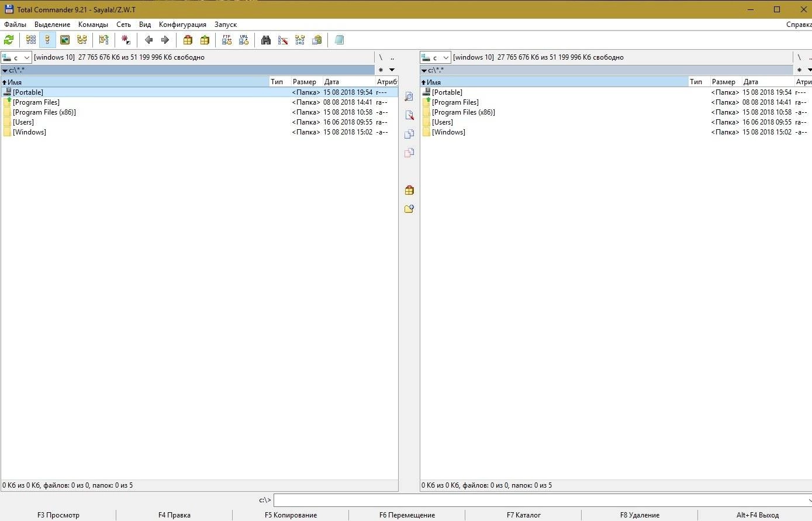Open the Конфигурация menu
The height and width of the screenshot is (521, 812).
182,25
